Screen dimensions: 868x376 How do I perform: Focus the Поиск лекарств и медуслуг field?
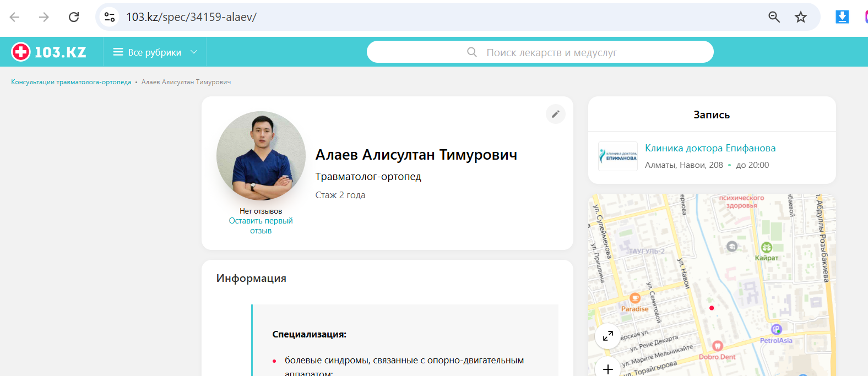pyautogui.click(x=540, y=52)
